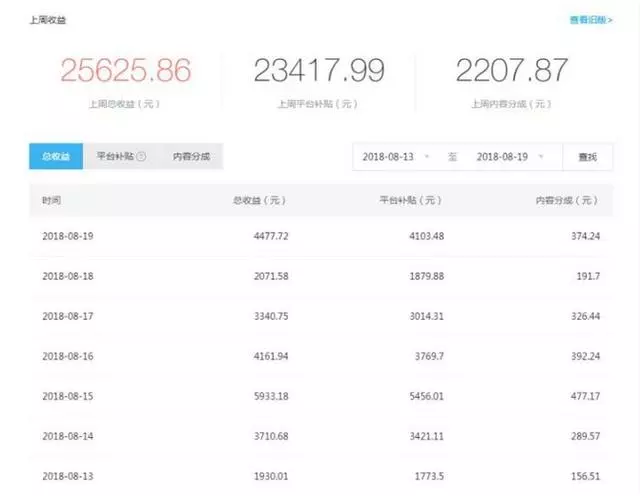
Task: Click the 上周平台补贴（元） label
Action: click(x=318, y=104)
